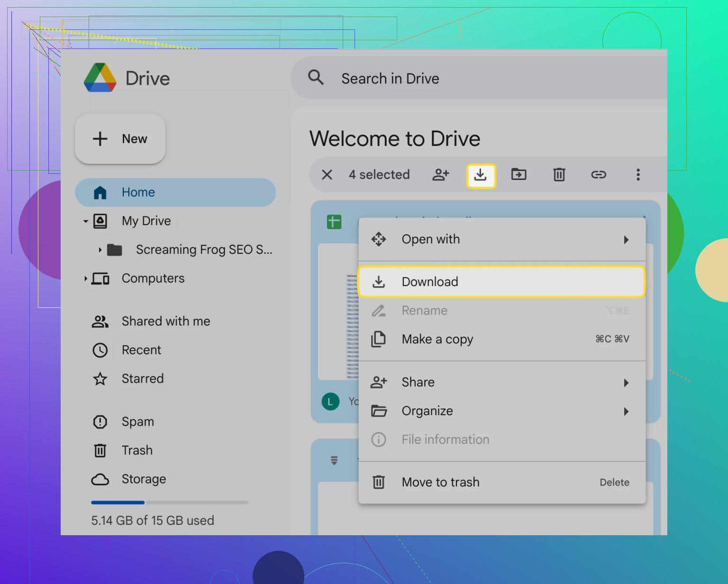Expand the Computers tree arrow
Image resolution: width=728 pixels, height=584 pixels.
(x=86, y=279)
